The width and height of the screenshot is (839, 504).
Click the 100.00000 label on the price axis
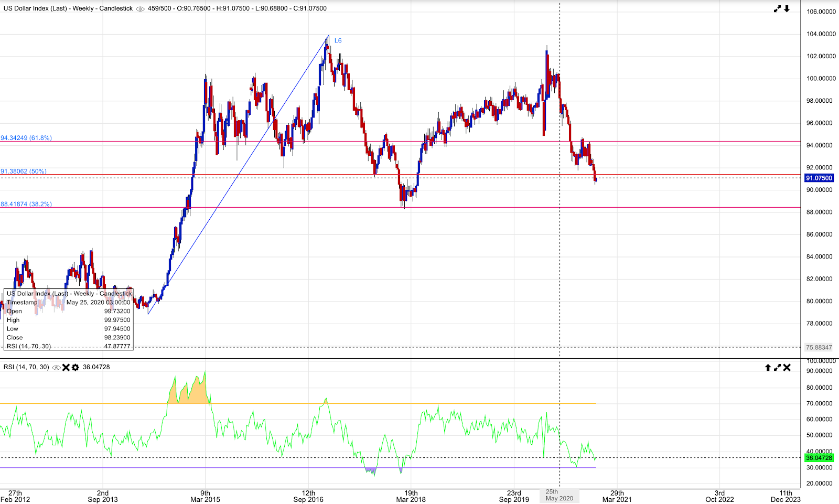click(x=821, y=79)
